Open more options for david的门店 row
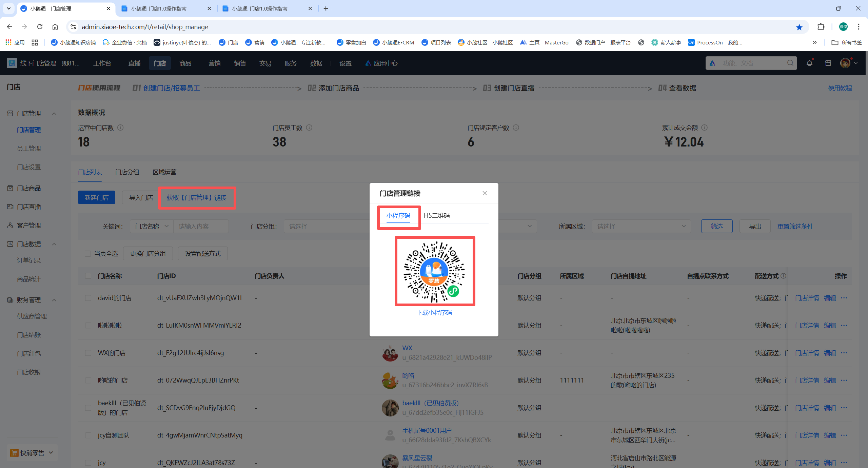Viewport: 868px width, 468px height. (844, 298)
